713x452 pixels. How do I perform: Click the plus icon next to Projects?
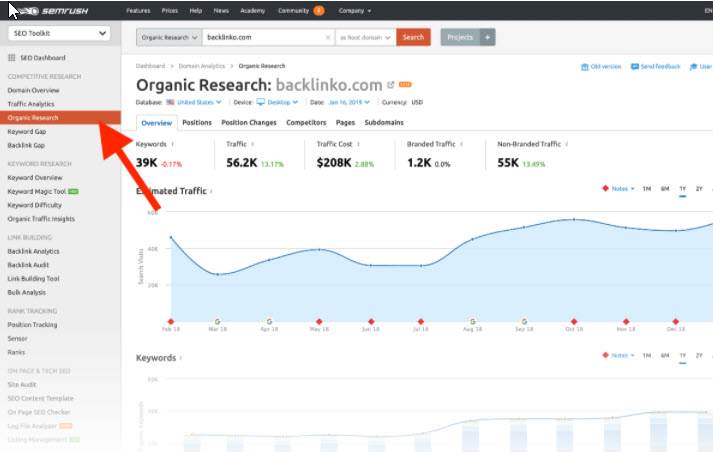tap(488, 37)
